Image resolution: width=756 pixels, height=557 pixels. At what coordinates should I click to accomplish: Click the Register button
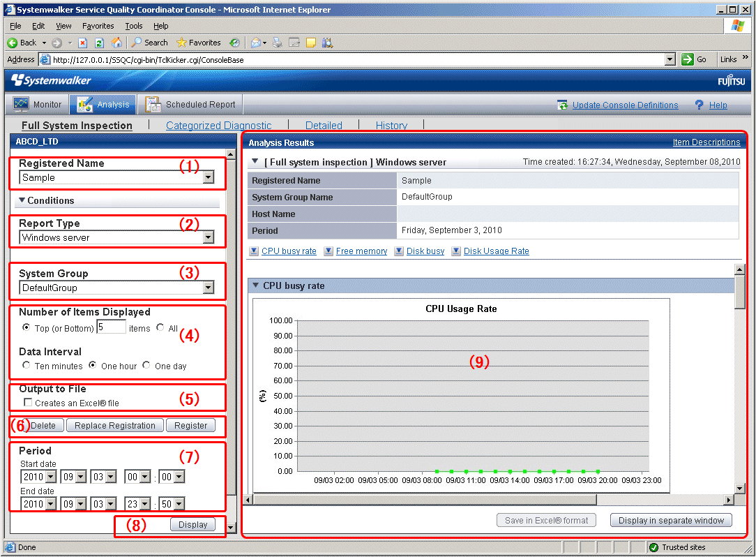point(190,425)
